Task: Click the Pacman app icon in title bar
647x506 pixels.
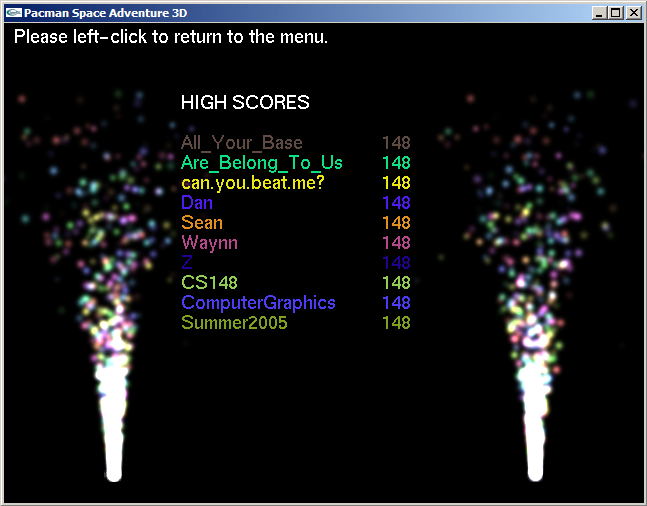Action: [14, 13]
